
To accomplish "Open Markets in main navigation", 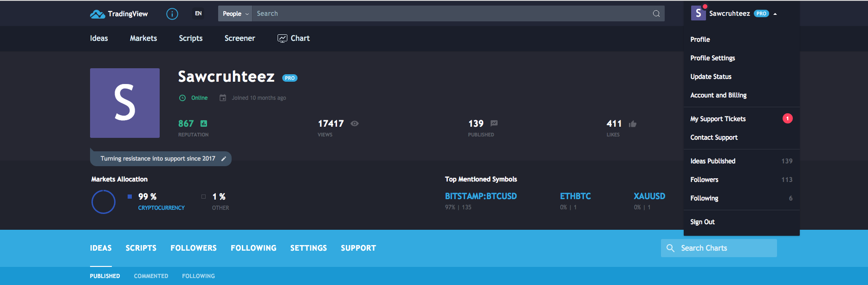I will tap(143, 39).
